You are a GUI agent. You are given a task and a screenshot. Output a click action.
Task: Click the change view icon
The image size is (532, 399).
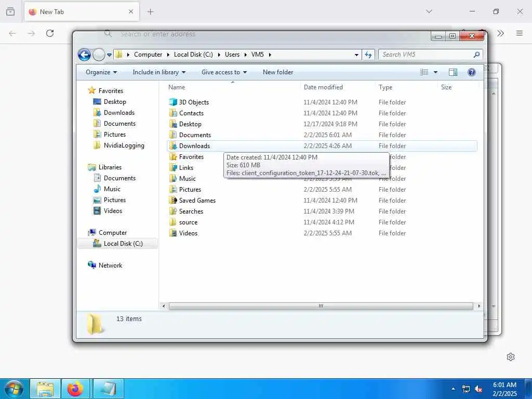[424, 72]
